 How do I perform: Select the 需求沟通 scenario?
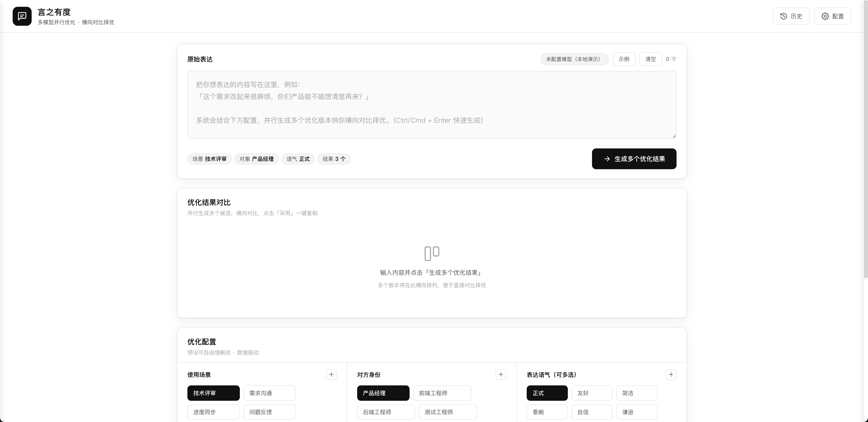[x=270, y=393]
